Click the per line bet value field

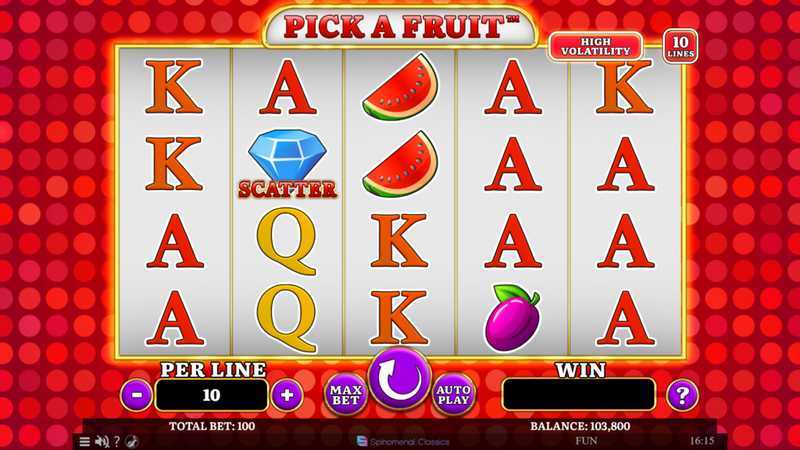(x=211, y=395)
